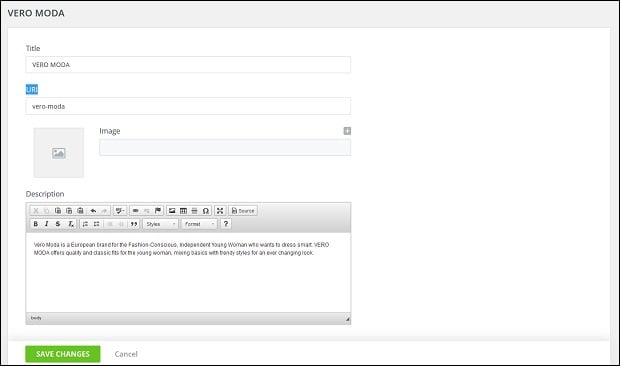Click the VERO MODA page heading
The width and height of the screenshot is (620, 366).
36,13
